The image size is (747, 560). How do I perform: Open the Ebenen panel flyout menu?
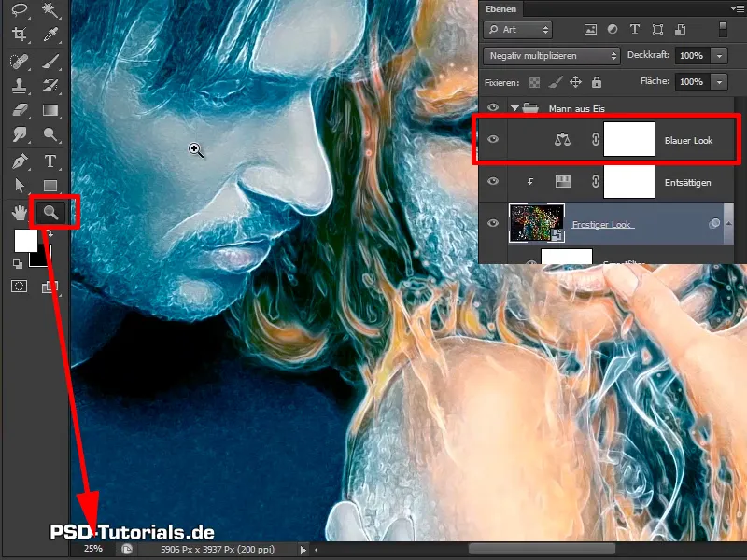click(738, 9)
